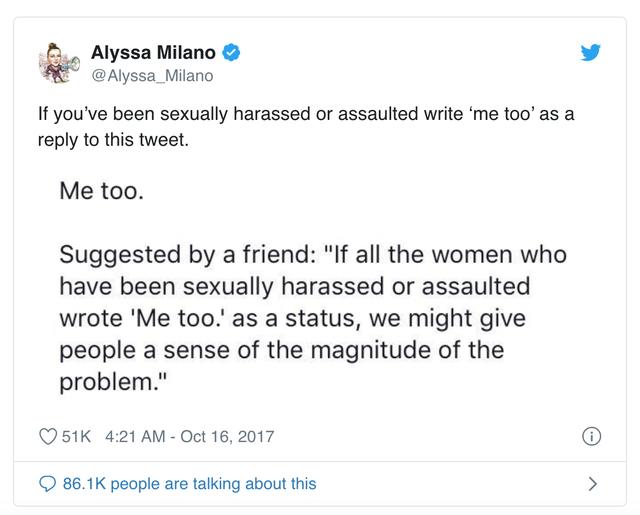Open the Alyssa Milano display name
The image size is (640, 515).
[x=153, y=53]
